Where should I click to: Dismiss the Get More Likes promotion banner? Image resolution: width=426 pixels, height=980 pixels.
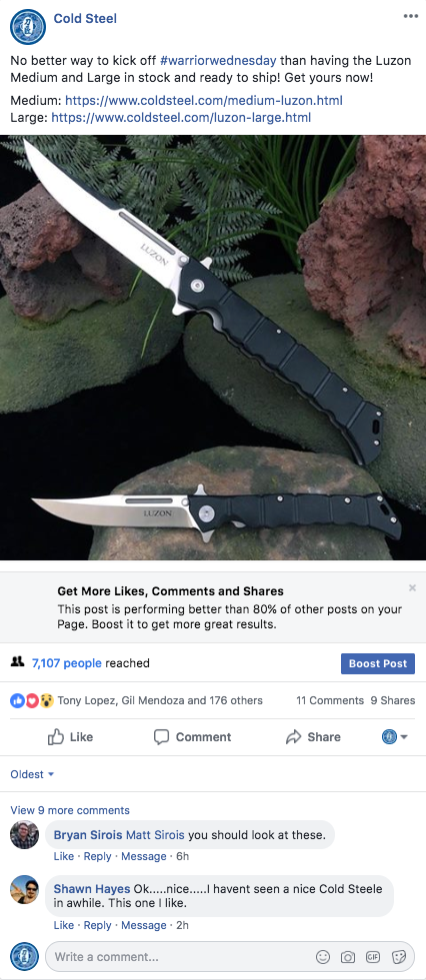pos(412,587)
